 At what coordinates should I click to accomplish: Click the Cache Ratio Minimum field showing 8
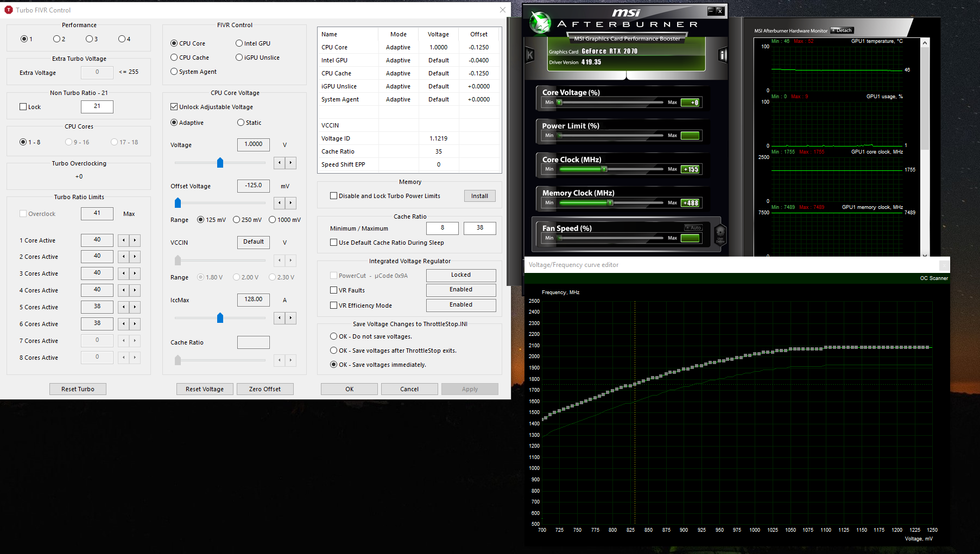(442, 228)
